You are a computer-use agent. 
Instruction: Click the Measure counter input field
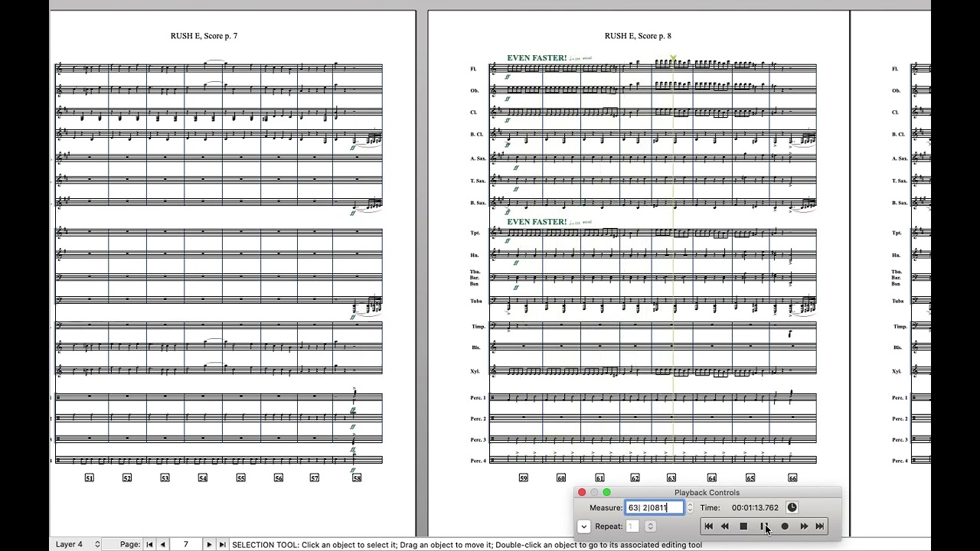[655, 507]
